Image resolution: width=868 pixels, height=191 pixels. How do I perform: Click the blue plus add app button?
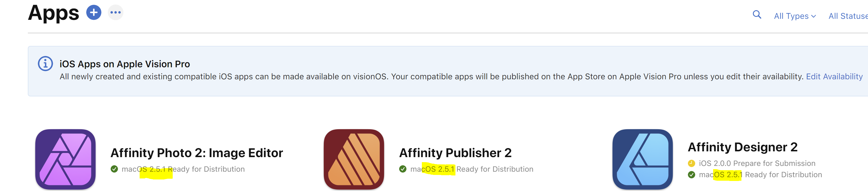[94, 13]
